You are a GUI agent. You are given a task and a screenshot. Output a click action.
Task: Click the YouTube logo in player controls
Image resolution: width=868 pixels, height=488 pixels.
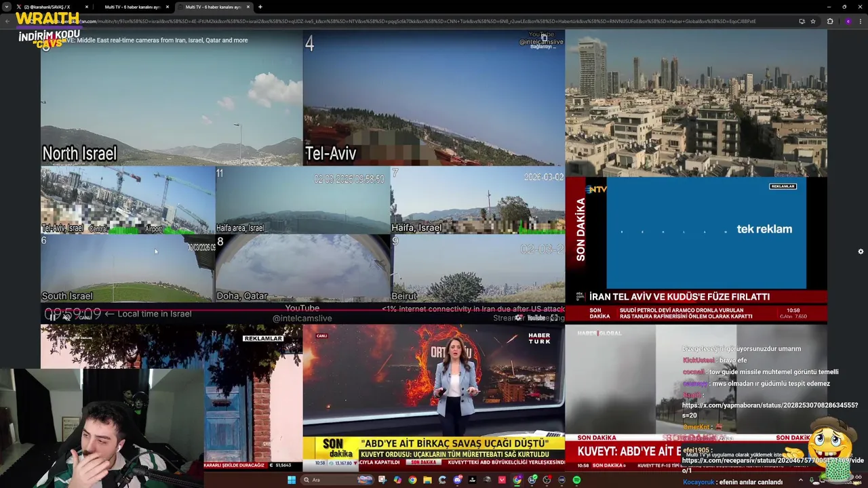tap(536, 317)
